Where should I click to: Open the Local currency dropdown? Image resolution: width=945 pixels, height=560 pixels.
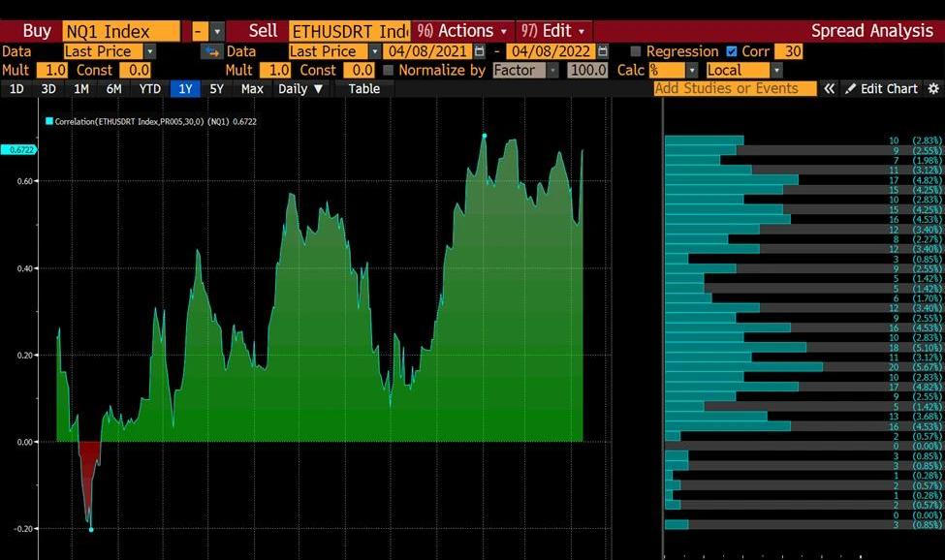[776, 70]
